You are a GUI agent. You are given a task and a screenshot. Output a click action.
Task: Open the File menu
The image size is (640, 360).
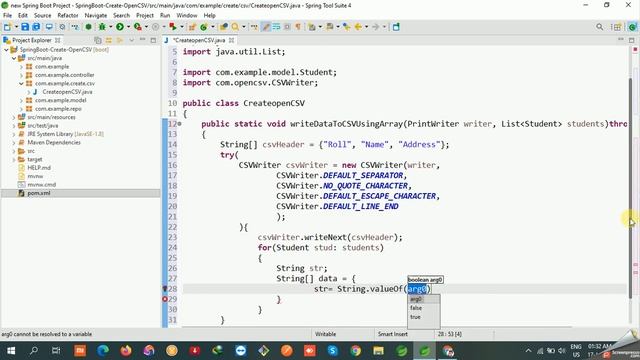pyautogui.click(x=7, y=15)
